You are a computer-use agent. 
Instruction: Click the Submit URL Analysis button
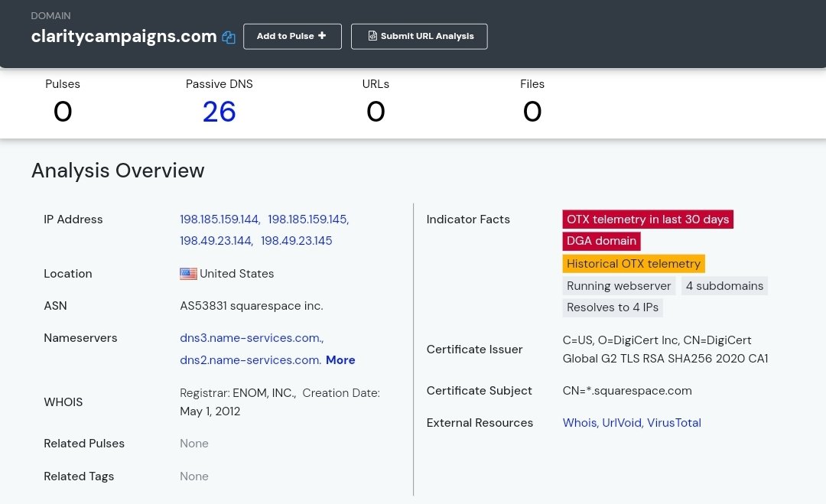coord(419,36)
